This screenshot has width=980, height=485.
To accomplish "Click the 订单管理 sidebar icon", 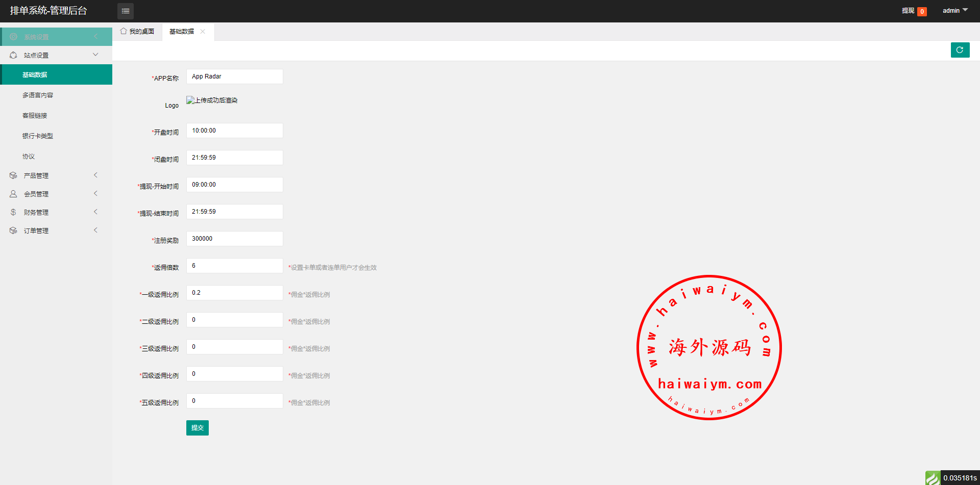I will pyautogui.click(x=13, y=231).
